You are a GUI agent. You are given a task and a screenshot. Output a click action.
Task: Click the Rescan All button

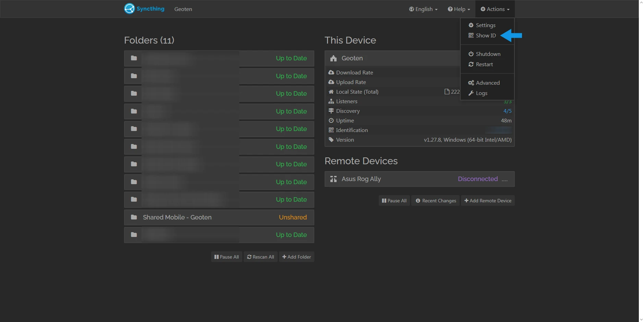260,257
